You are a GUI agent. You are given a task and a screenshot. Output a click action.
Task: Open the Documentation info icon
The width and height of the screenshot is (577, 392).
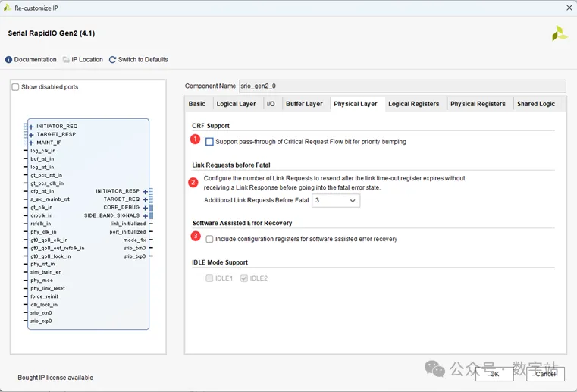[x=8, y=60]
